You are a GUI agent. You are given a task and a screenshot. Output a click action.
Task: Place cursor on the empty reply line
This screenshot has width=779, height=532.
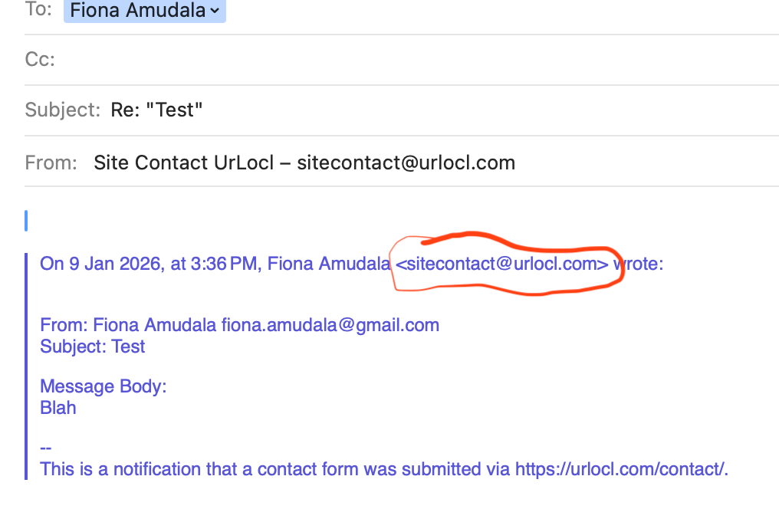pyautogui.click(x=230, y=221)
